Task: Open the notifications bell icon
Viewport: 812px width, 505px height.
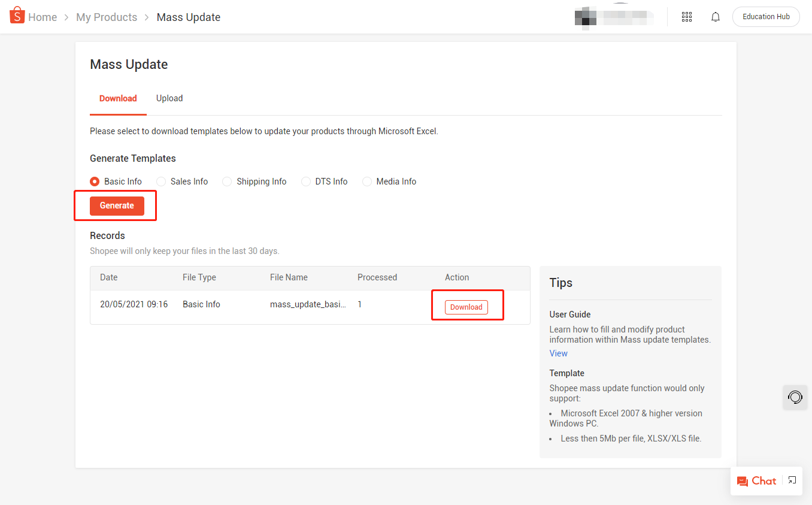Action: [x=715, y=17]
